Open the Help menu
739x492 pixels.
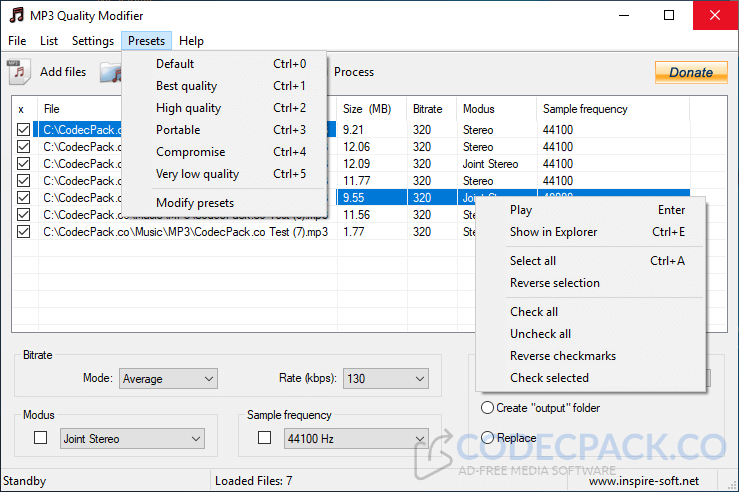click(191, 41)
